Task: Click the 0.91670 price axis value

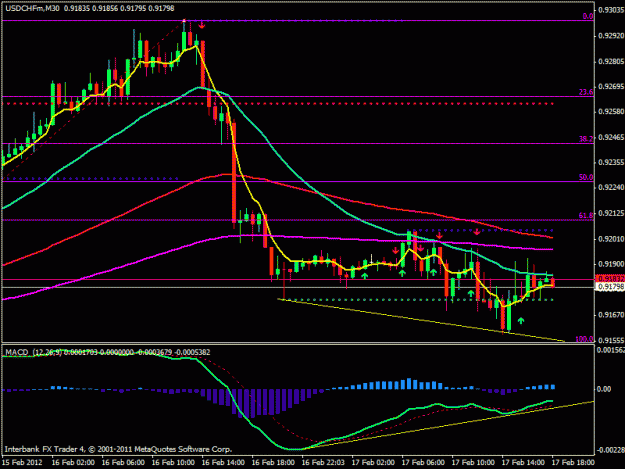Action: click(x=611, y=315)
